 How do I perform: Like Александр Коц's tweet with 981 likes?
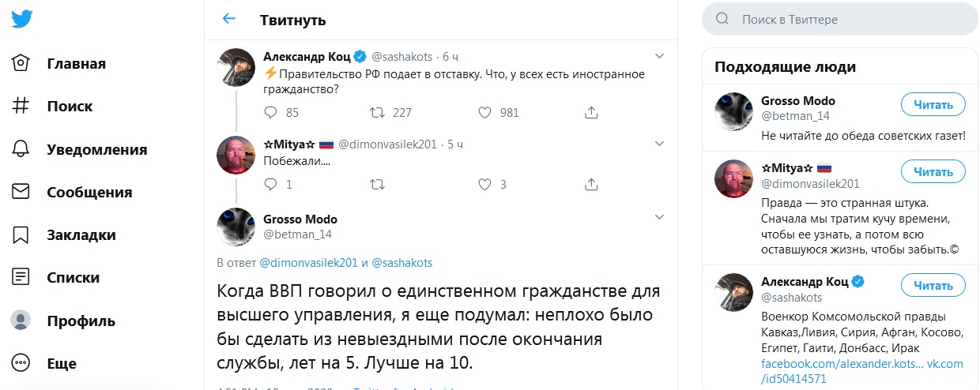coord(485,112)
